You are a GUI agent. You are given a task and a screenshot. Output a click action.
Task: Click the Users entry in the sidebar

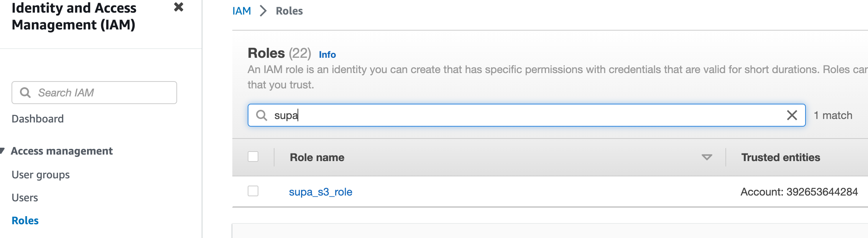pyautogui.click(x=24, y=197)
